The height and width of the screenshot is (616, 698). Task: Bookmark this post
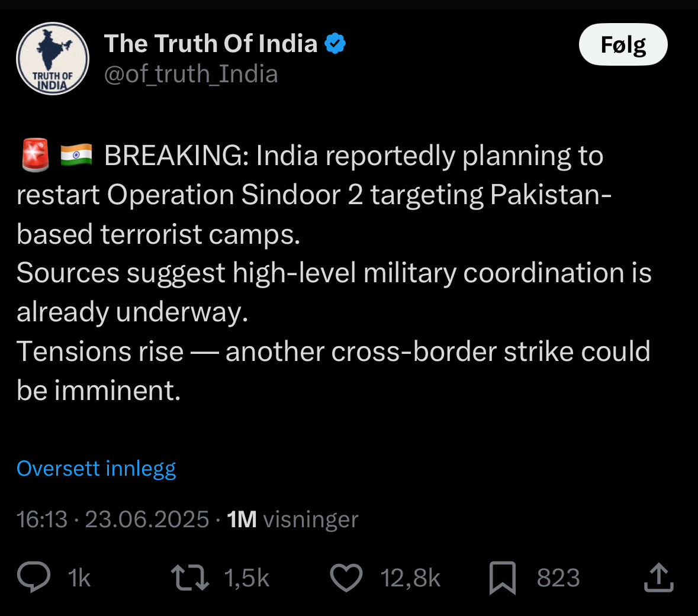click(503, 578)
